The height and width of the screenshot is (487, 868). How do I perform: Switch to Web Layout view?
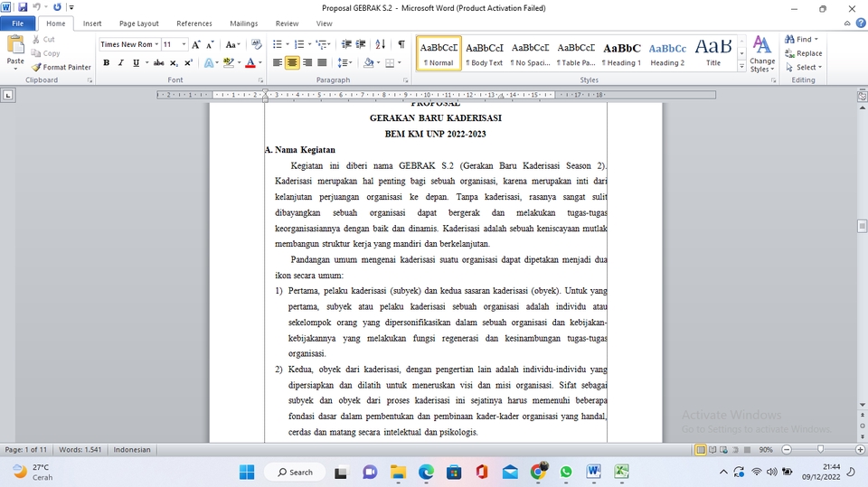(723, 450)
